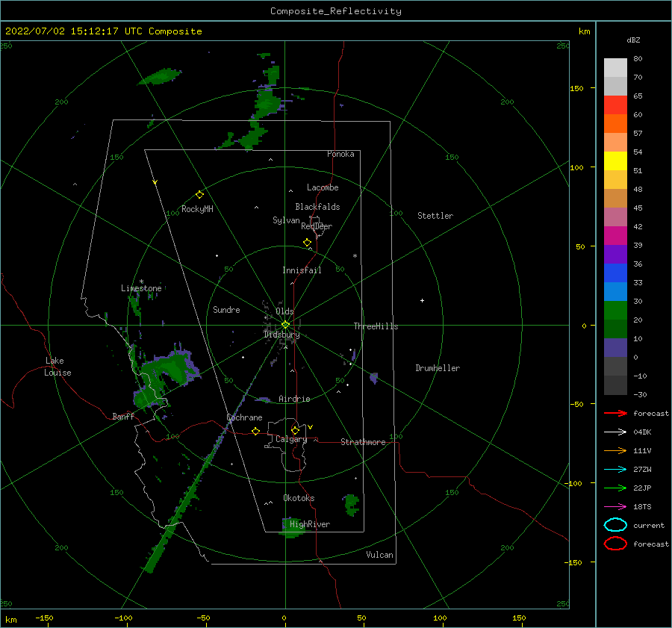Click the Innisfail label
The image size is (672, 628).
[302, 270]
